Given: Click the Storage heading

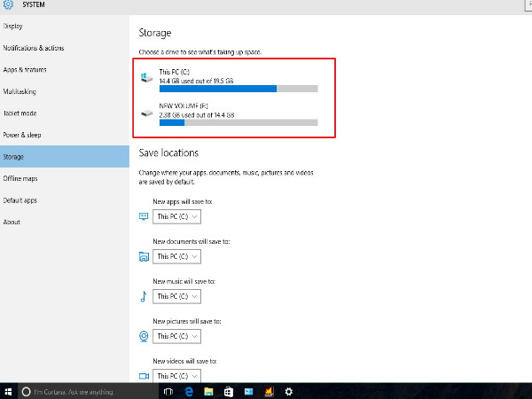Looking at the screenshot, I should pyautogui.click(x=155, y=33).
